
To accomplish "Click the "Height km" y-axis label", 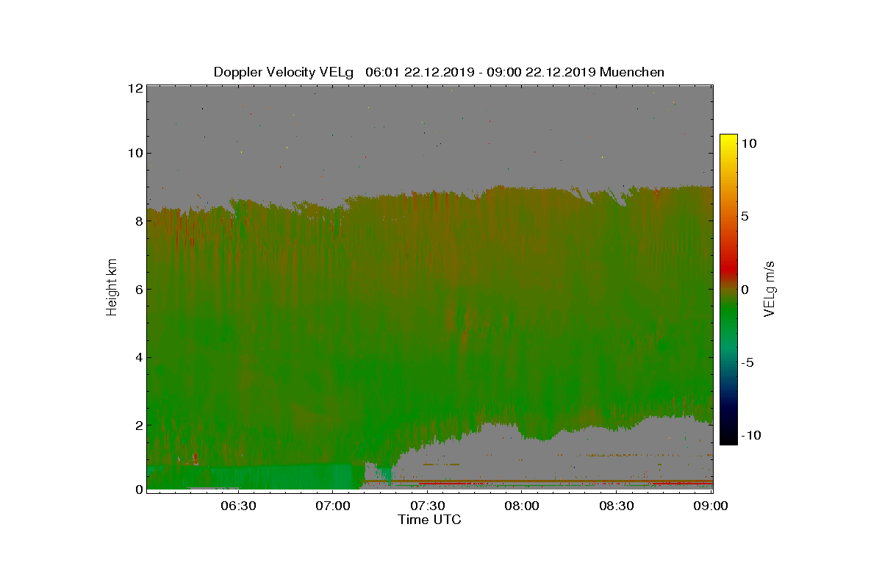I will point(112,287).
